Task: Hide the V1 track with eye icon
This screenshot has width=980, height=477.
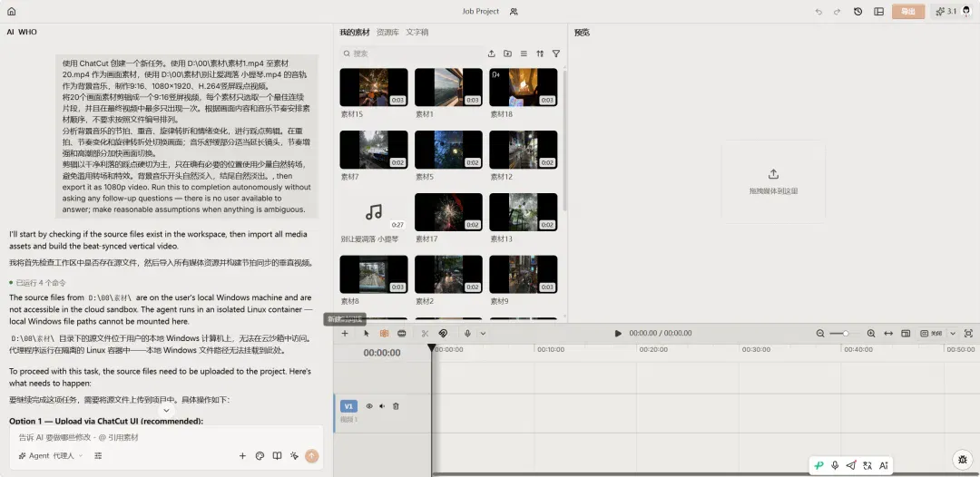Action: (x=369, y=406)
